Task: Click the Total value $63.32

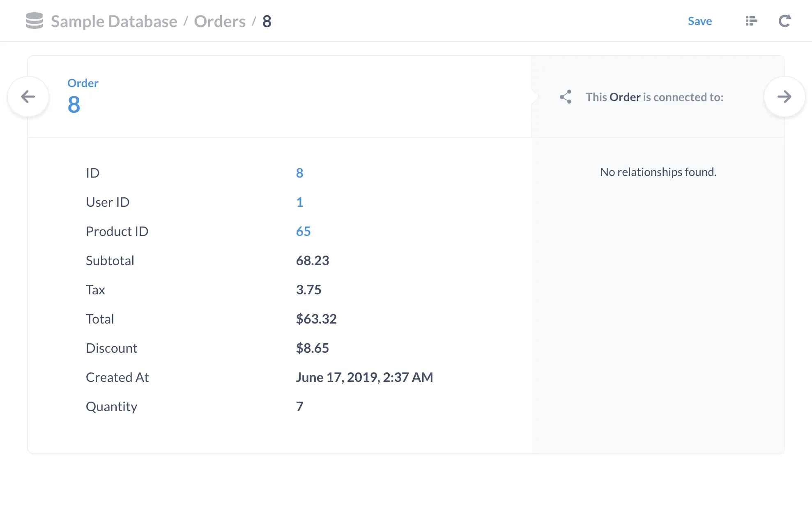Action: coord(316,319)
